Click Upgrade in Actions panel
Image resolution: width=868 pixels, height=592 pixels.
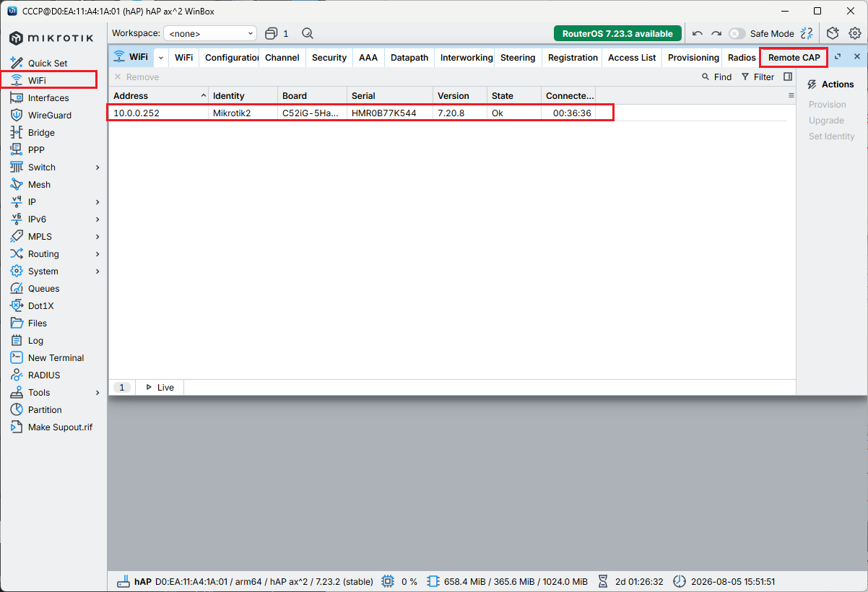[x=826, y=121]
